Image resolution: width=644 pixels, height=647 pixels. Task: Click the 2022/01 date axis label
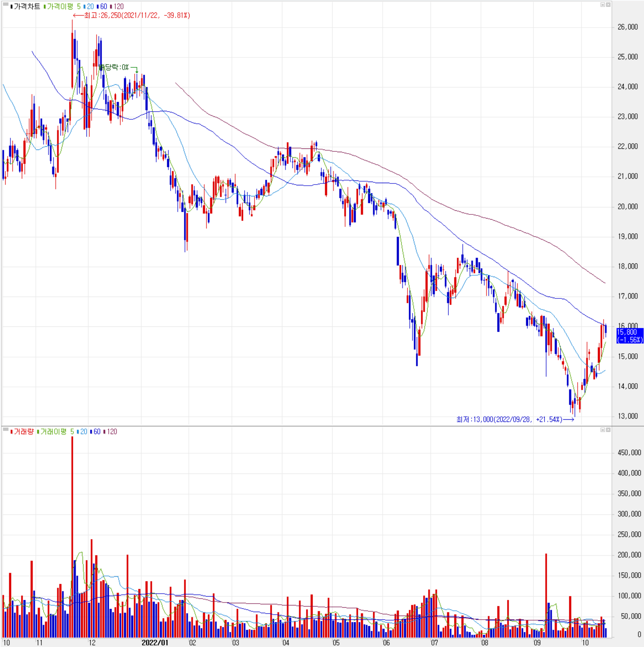[155, 643]
